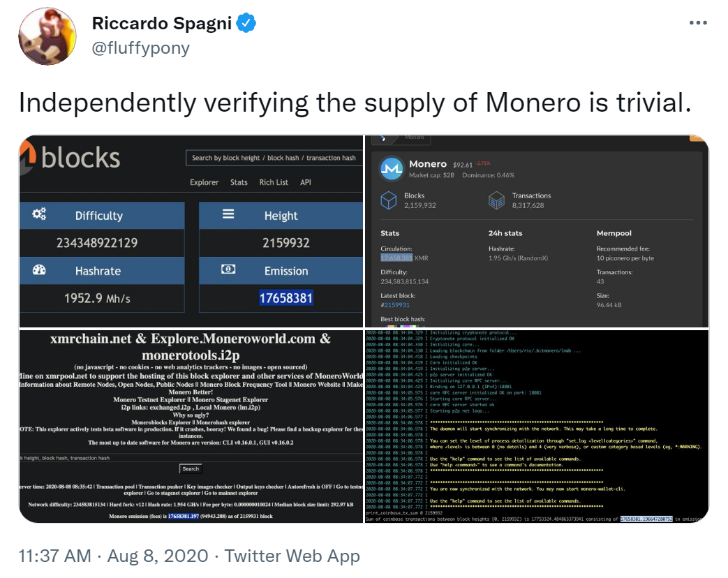Open the Stats menu item

pyautogui.click(x=239, y=182)
